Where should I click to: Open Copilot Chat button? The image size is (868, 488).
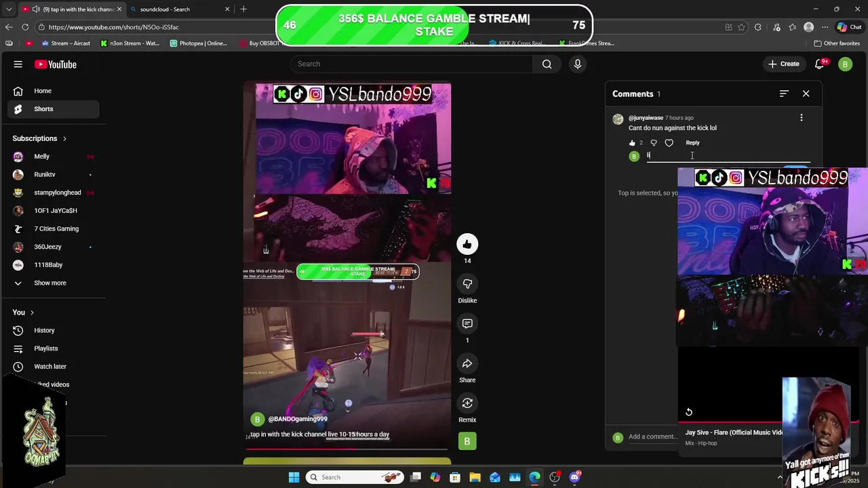(850, 27)
